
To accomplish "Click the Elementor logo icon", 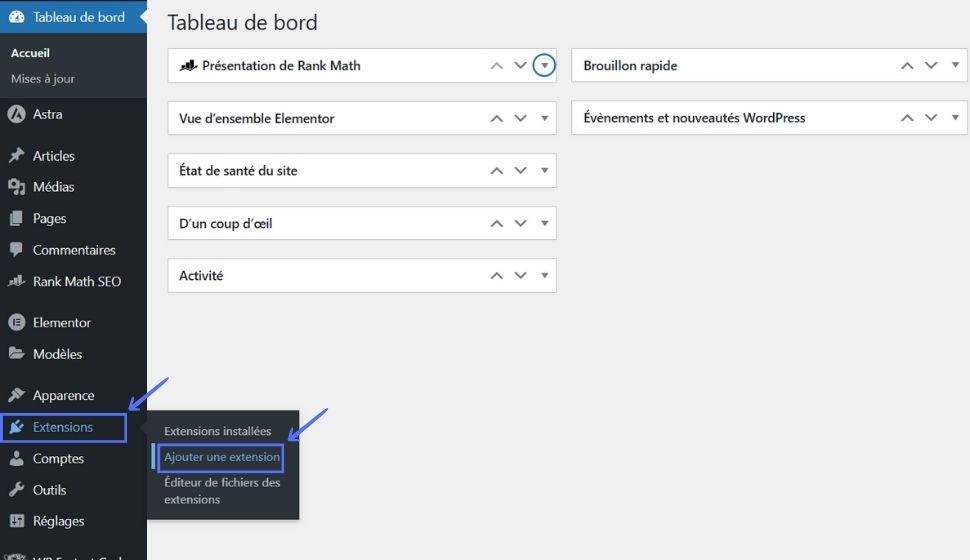I will coord(17,322).
